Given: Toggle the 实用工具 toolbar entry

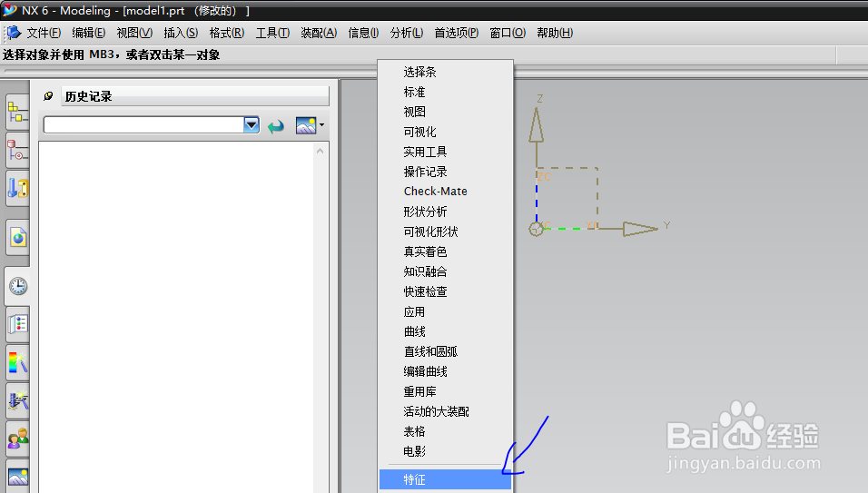Looking at the screenshot, I should [x=446, y=152].
